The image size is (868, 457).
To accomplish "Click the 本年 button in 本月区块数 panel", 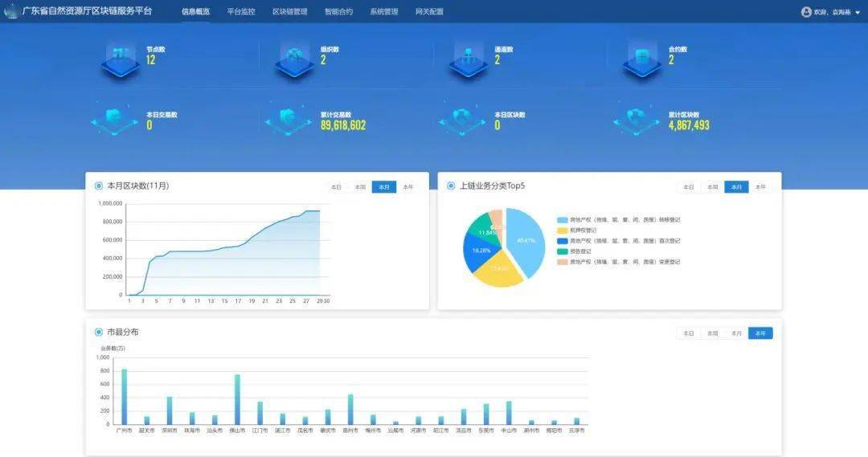I will click(408, 187).
